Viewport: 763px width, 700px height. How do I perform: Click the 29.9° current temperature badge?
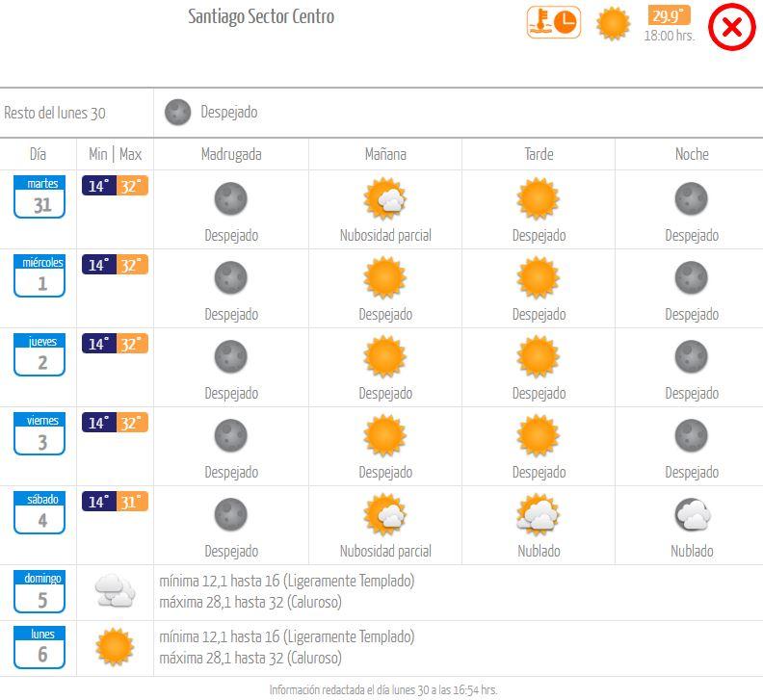pos(670,16)
